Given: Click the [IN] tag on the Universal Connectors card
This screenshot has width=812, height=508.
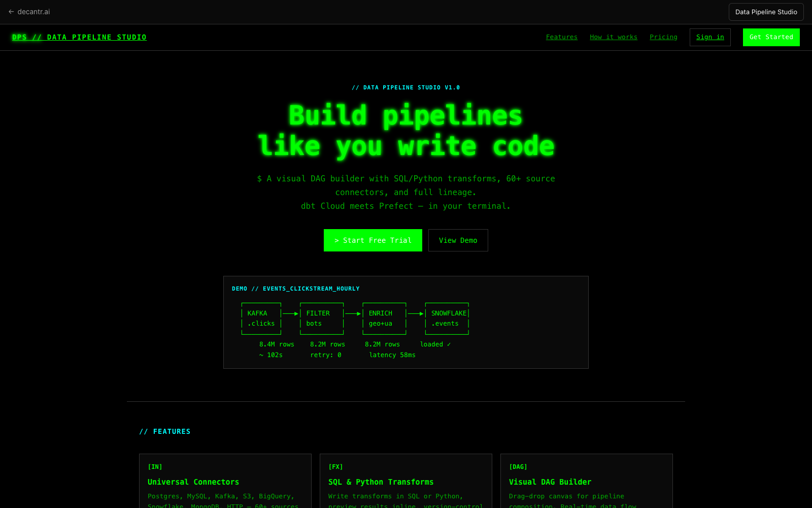Looking at the screenshot, I should [x=155, y=467].
